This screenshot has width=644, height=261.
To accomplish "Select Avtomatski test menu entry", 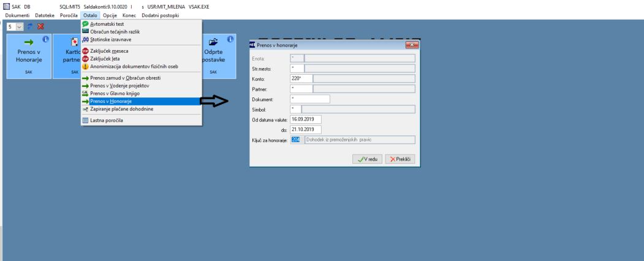I will click(x=142, y=25).
